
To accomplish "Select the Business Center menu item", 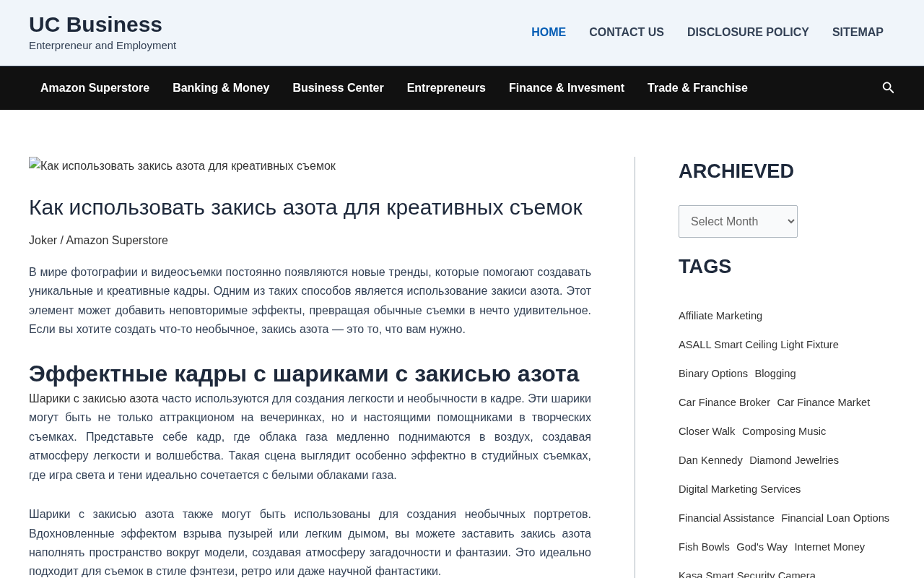I will pyautogui.click(x=338, y=88).
